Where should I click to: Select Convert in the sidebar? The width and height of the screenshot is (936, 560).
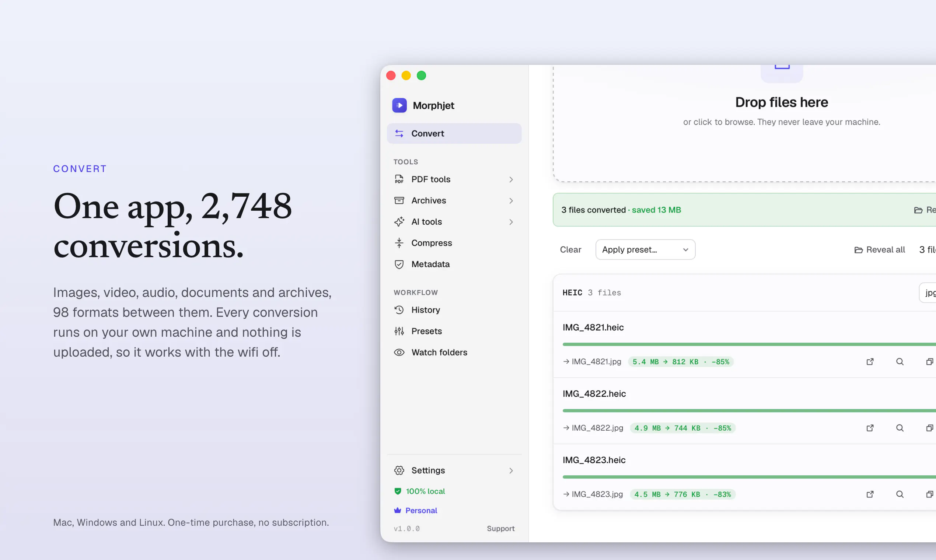click(x=454, y=134)
